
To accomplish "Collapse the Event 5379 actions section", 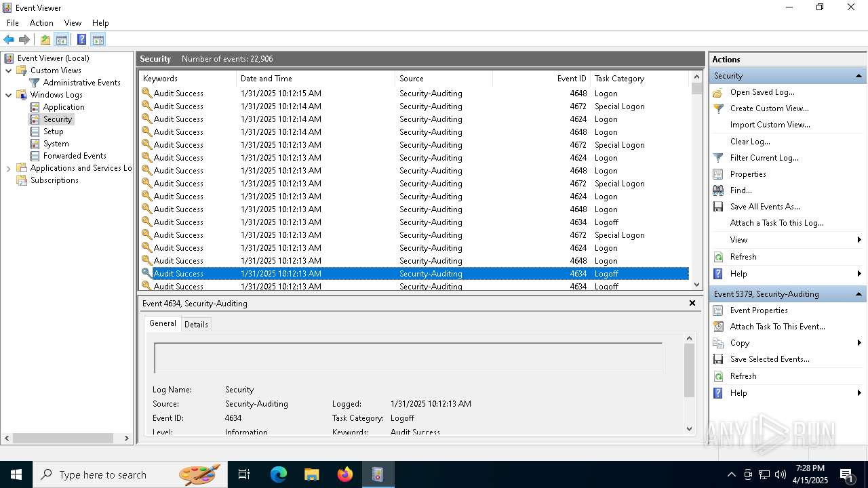I will point(859,294).
